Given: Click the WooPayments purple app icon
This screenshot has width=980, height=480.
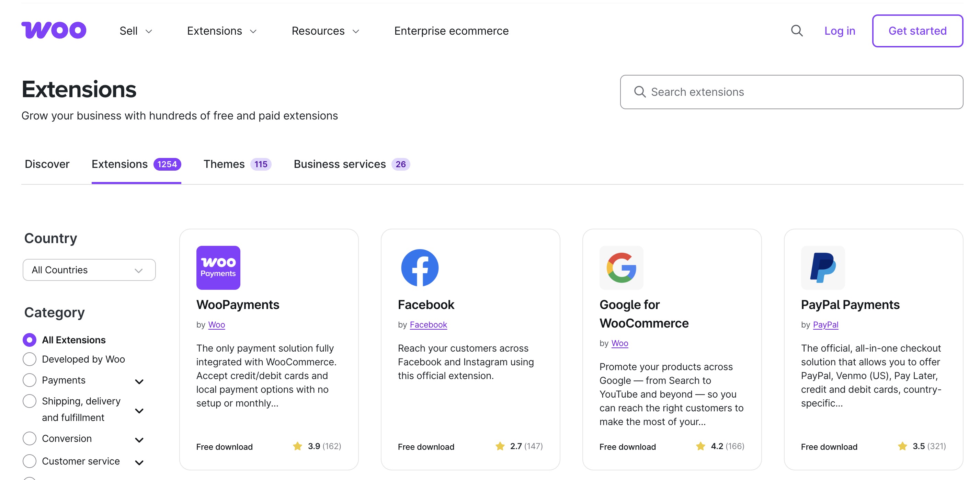Looking at the screenshot, I should [218, 267].
